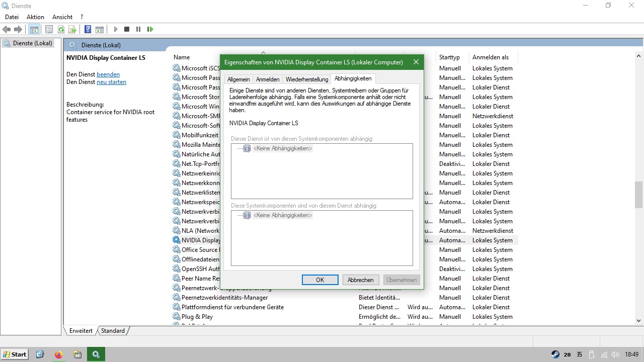Click the gear icon beside Mobilfunkzeit row

pyautogui.click(x=177, y=135)
